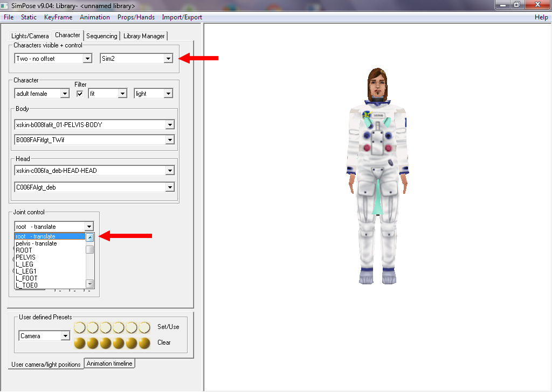Screen dimensions: 552x392
Task: Switch to the Lights/Camera tab
Action: [30, 36]
